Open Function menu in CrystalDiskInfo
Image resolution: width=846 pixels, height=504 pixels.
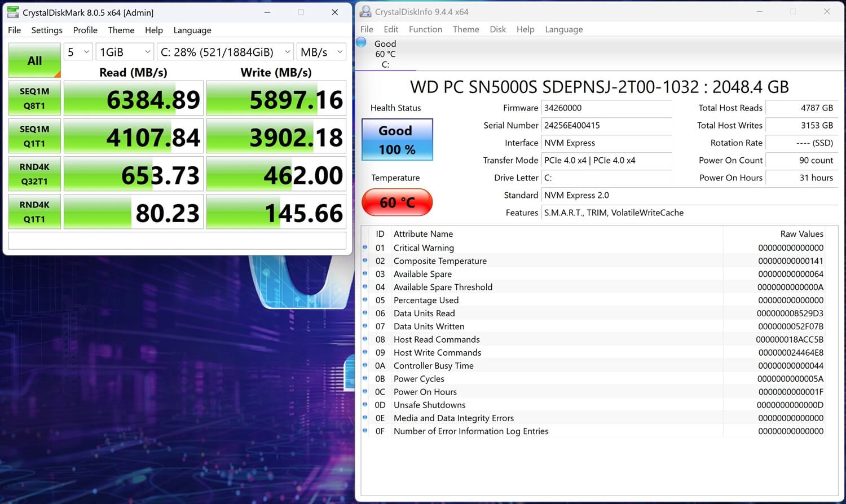coord(425,29)
